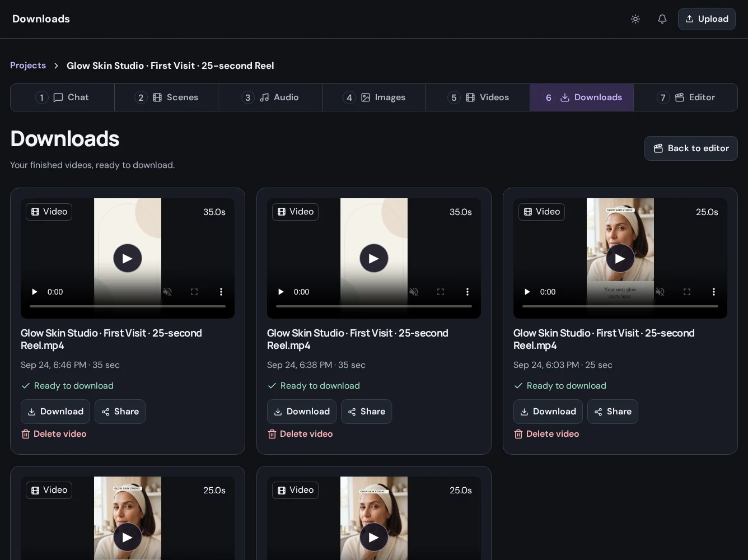The height and width of the screenshot is (560, 748).
Task: Switch to the Scenes tab
Action: [x=166, y=97]
